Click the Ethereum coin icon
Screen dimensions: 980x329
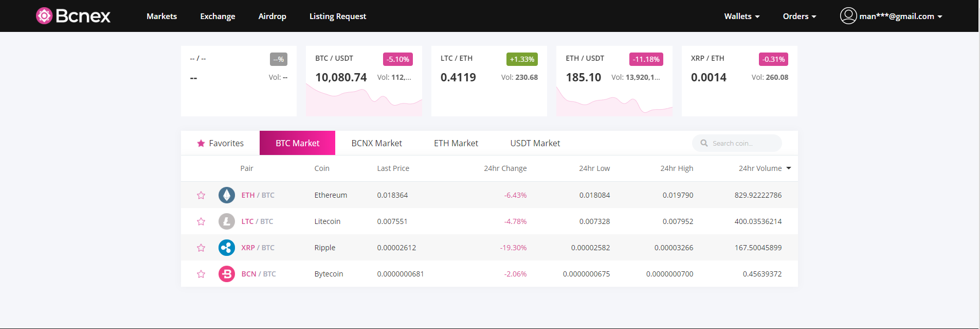(227, 195)
